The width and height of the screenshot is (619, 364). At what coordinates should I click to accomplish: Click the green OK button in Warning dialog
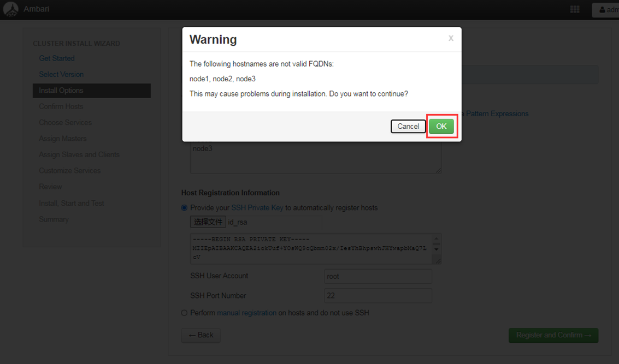coord(441,126)
